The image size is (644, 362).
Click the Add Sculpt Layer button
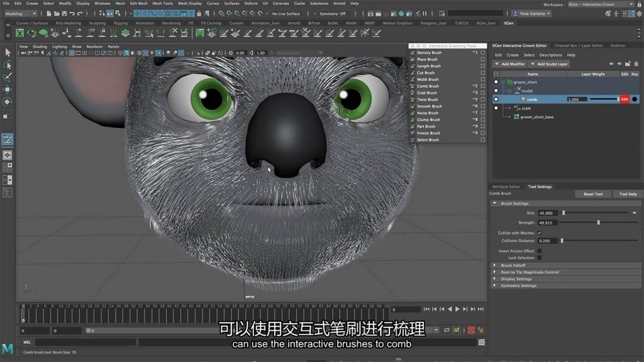coord(549,63)
